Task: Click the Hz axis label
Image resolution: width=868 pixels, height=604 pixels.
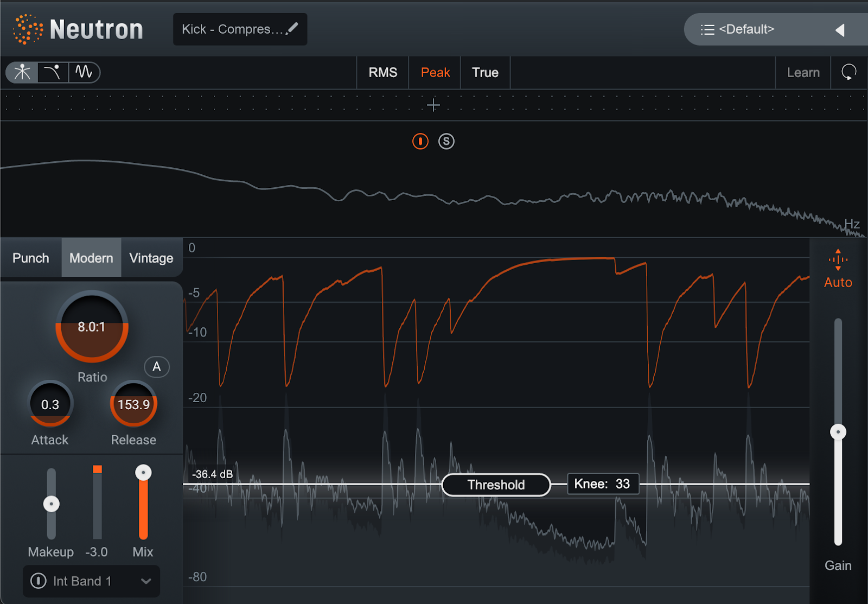Action: (x=852, y=224)
